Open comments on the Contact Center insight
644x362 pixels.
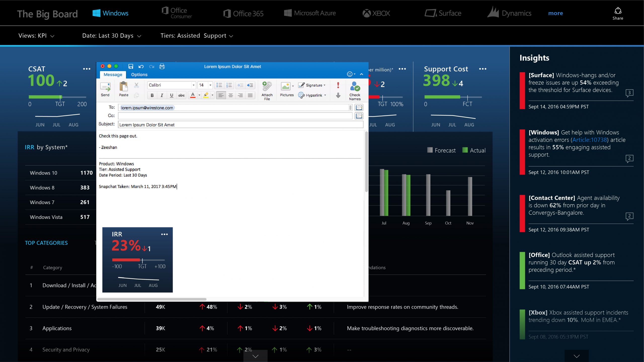tap(629, 216)
